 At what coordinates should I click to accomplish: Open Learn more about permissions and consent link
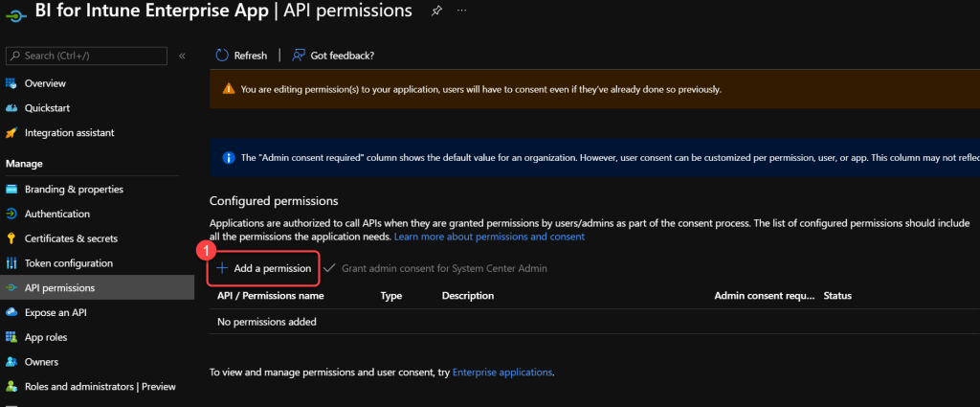tap(489, 237)
